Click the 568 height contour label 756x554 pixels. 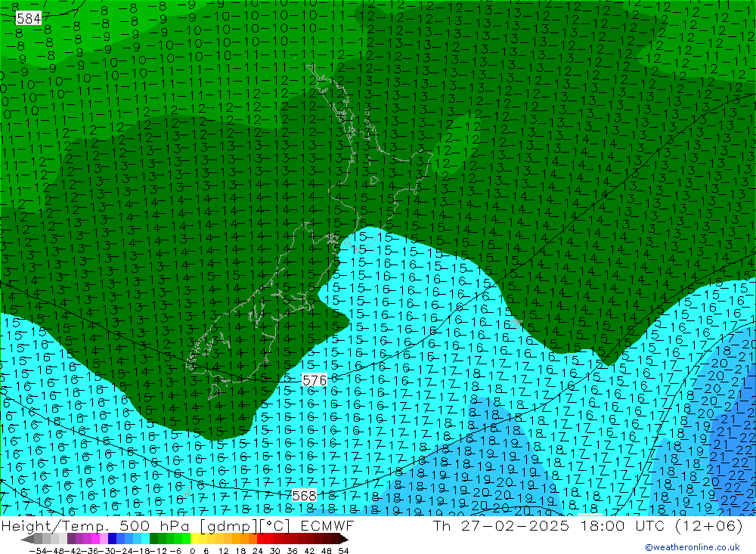(304, 496)
